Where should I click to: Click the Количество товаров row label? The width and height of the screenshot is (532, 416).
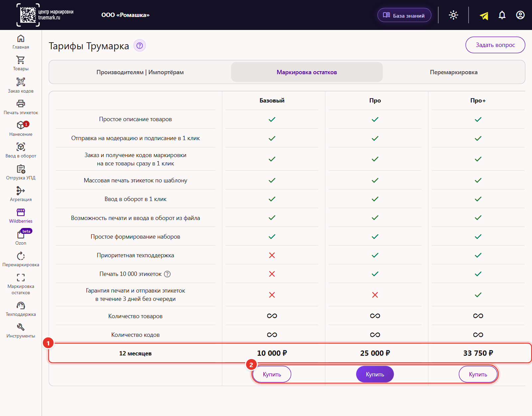135,316
